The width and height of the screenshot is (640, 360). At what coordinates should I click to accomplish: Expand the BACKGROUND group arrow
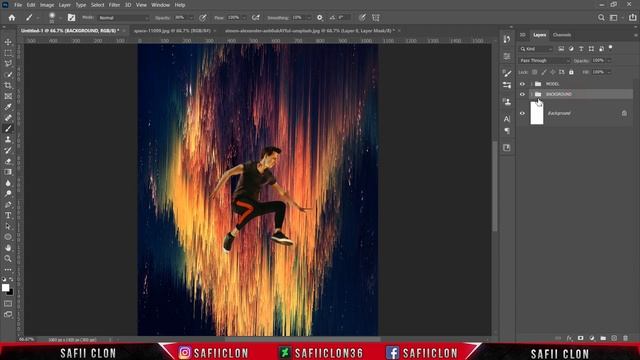531,94
